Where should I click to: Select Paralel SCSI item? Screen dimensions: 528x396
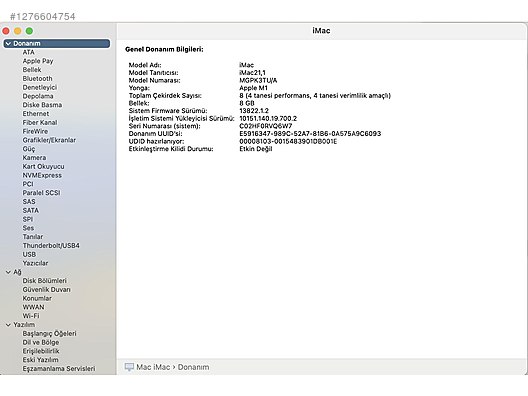[x=41, y=193]
